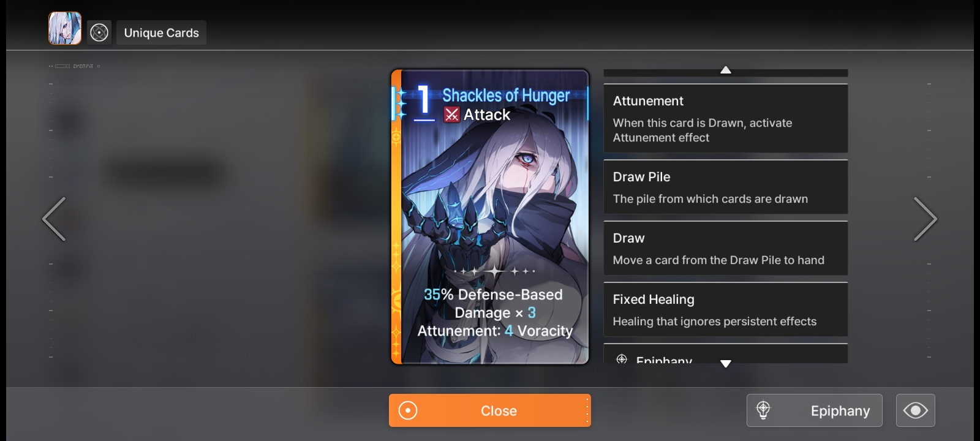The width and height of the screenshot is (980, 441).
Task: Click the red Attack type icon
Action: 452,115
